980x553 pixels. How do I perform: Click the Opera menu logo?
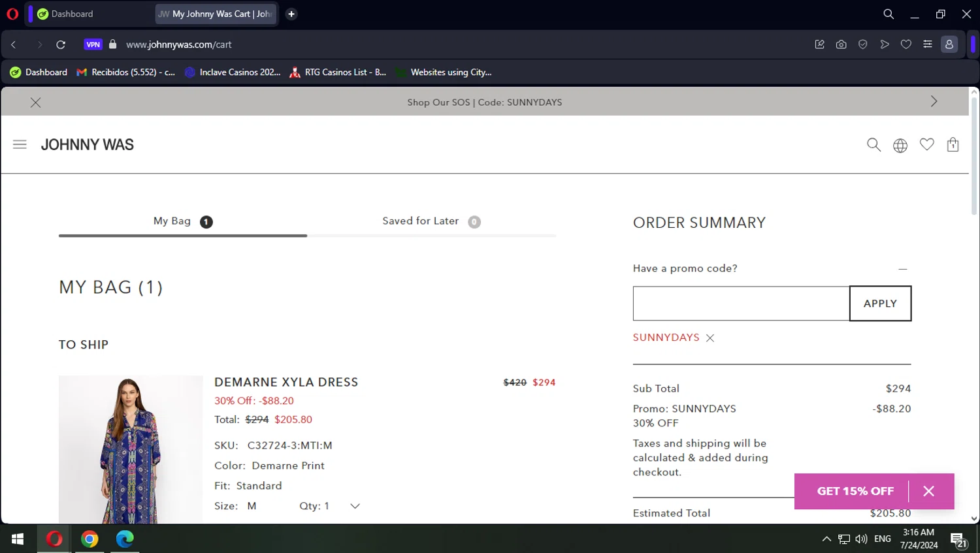[12, 14]
